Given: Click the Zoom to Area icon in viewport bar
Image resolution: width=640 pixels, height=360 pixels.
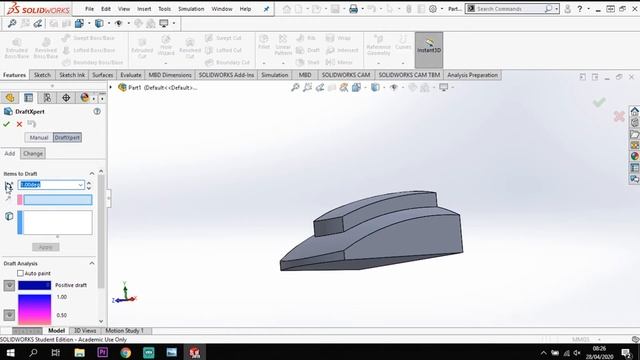Looking at the screenshot, I should [307, 87].
